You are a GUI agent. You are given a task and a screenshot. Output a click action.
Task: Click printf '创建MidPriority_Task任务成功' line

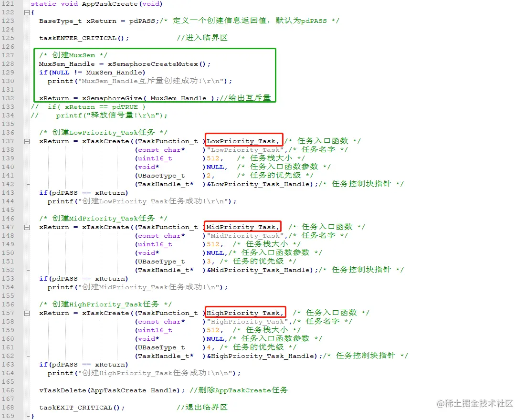coord(137,287)
